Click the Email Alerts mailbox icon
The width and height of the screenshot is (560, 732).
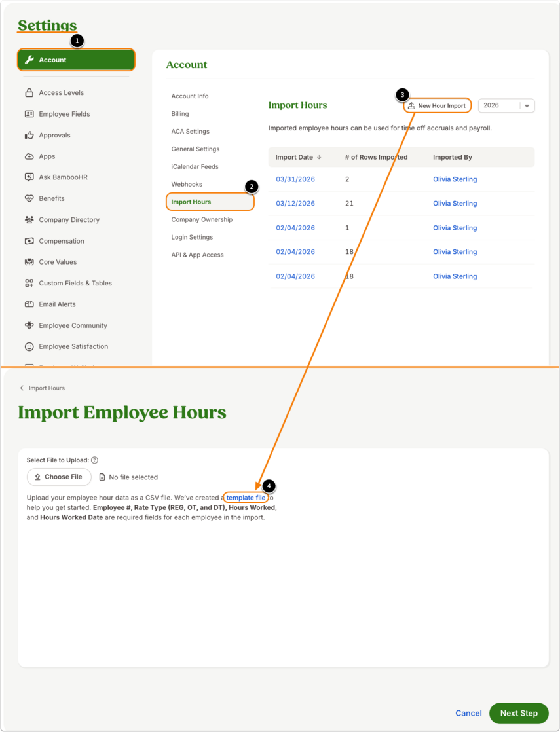click(x=29, y=304)
